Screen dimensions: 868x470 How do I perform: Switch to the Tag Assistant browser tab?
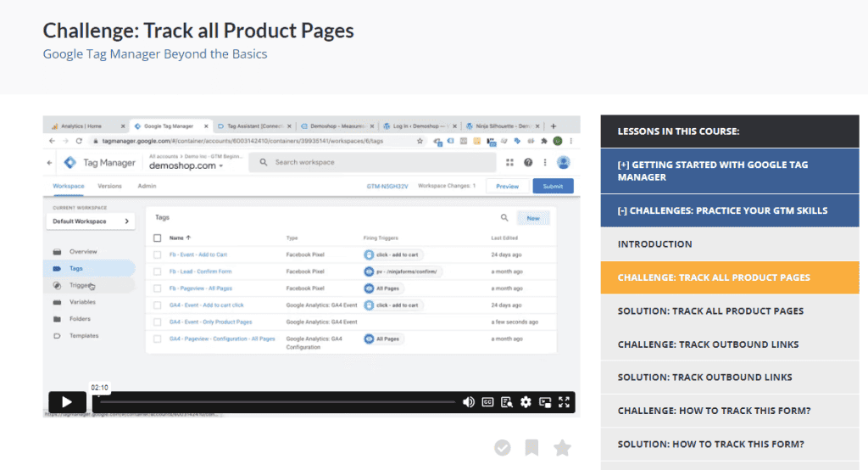point(253,126)
